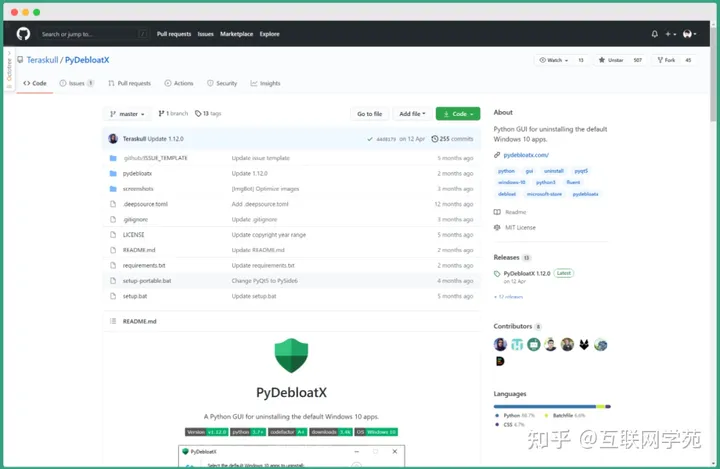Open the MIT License link
The height and width of the screenshot is (469, 720).
tap(520, 227)
